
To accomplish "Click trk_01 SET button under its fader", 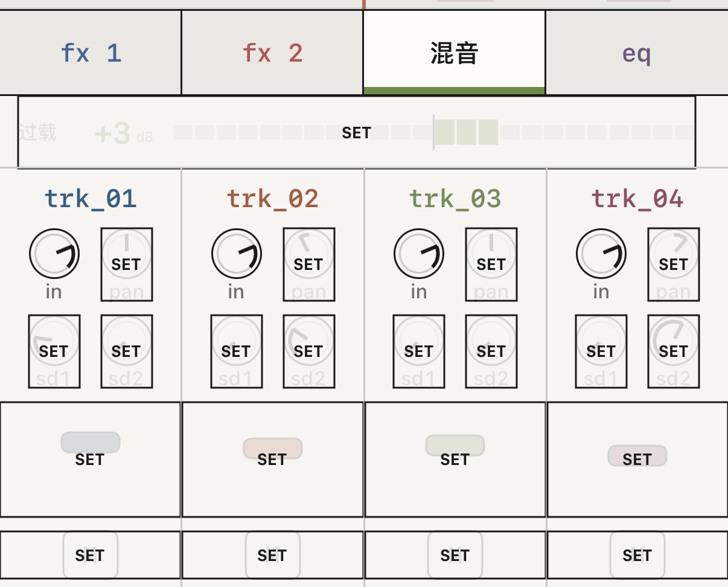I will coord(90,555).
